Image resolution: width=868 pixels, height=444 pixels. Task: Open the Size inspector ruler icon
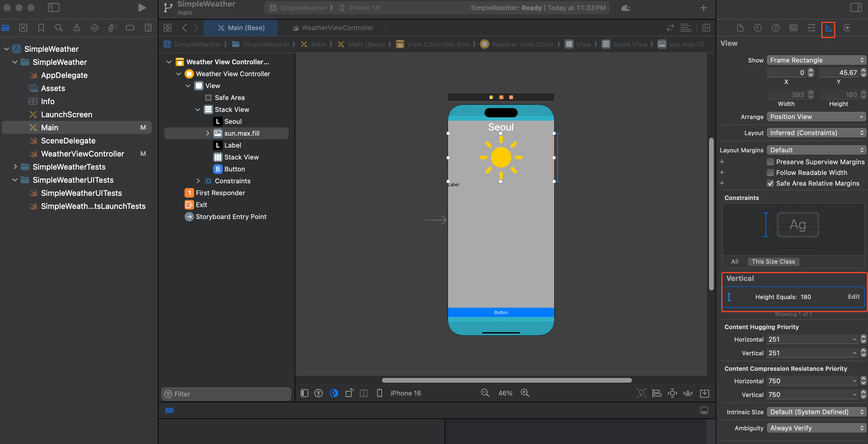[x=828, y=28]
